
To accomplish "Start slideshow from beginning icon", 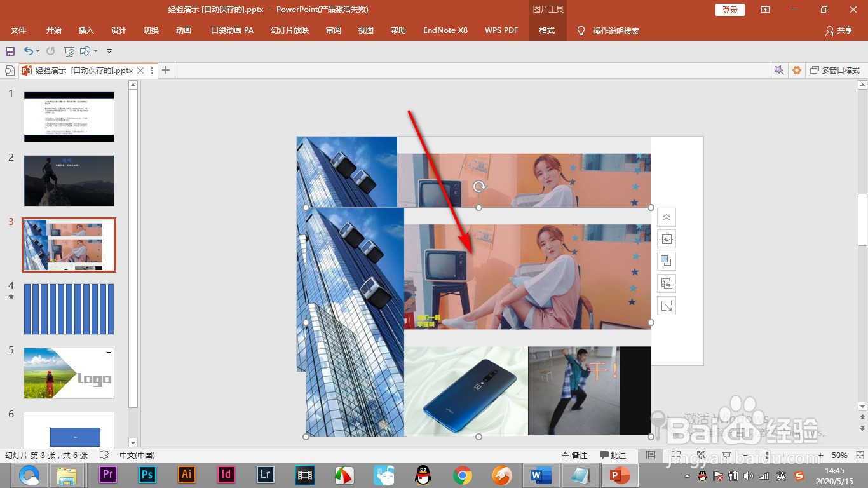I will click(x=69, y=51).
